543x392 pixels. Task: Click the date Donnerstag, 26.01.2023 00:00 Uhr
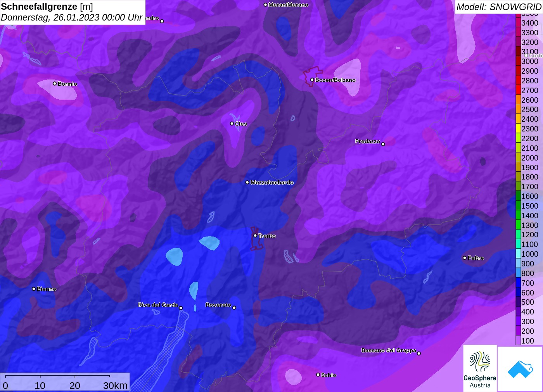point(72,17)
